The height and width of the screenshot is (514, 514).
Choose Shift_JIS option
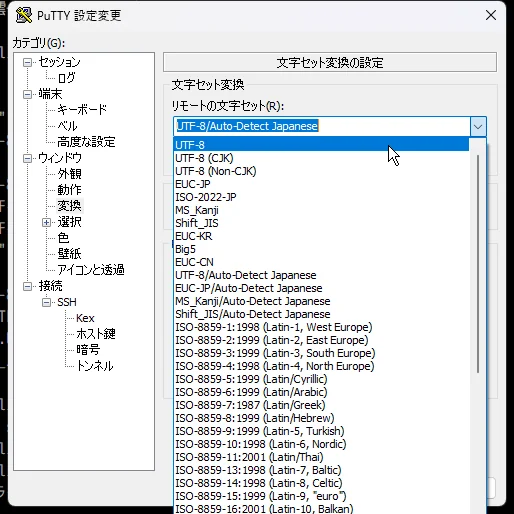pos(321,223)
